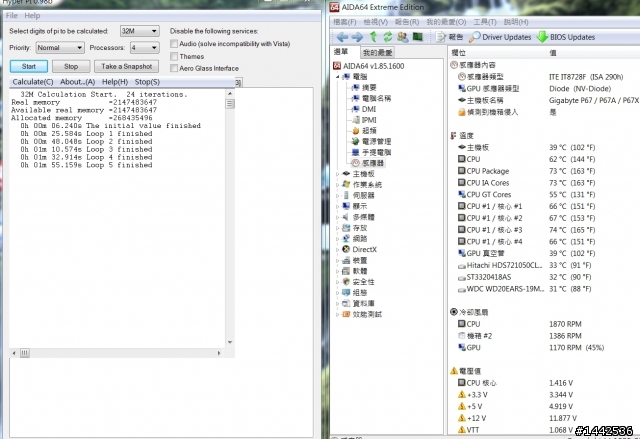Select the CPU Package temperature row
This screenshot has height=439, width=640.
[544, 171]
